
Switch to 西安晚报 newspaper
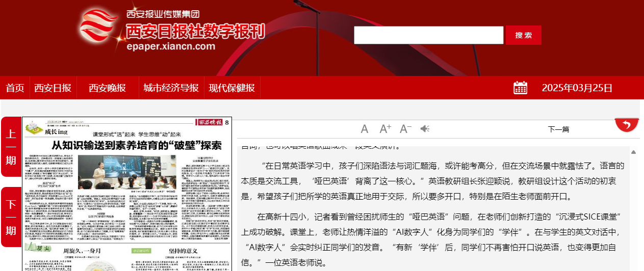107,88
